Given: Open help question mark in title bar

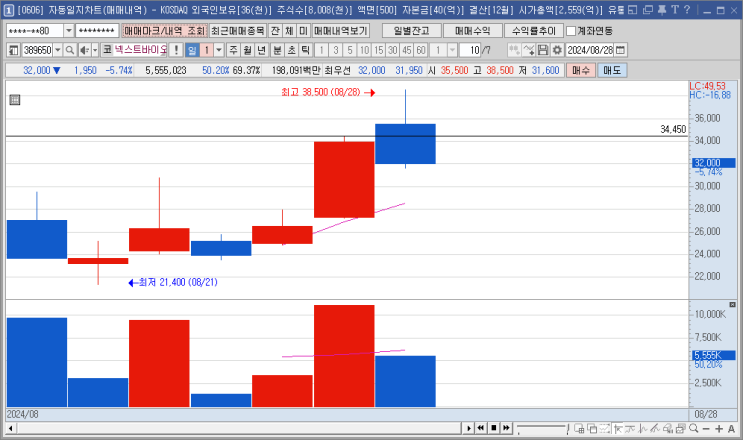Looking at the screenshot, I should [x=687, y=10].
